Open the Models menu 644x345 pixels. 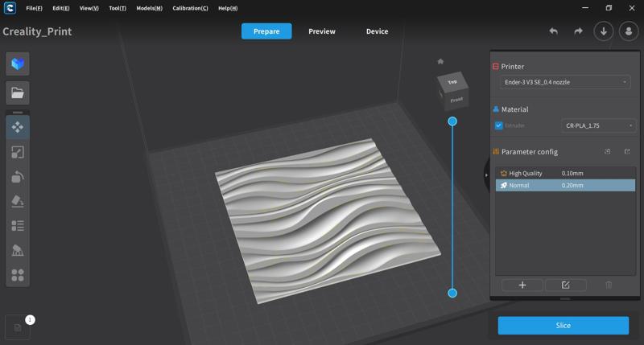coord(149,8)
